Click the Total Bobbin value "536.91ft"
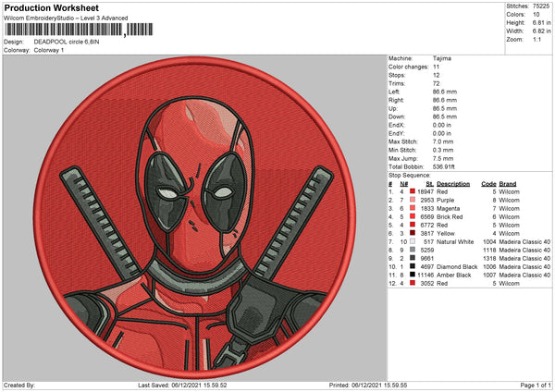The image size is (555, 392). click(x=443, y=166)
